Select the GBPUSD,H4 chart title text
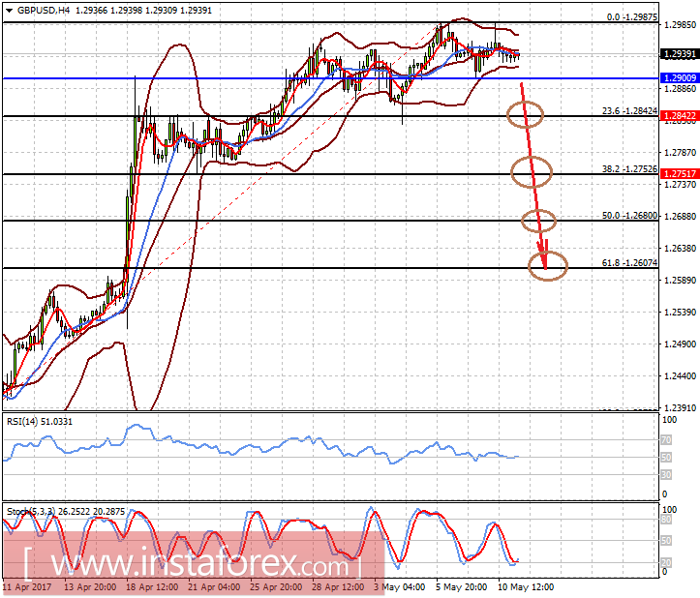This screenshot has width=700, height=598. [x=44, y=10]
